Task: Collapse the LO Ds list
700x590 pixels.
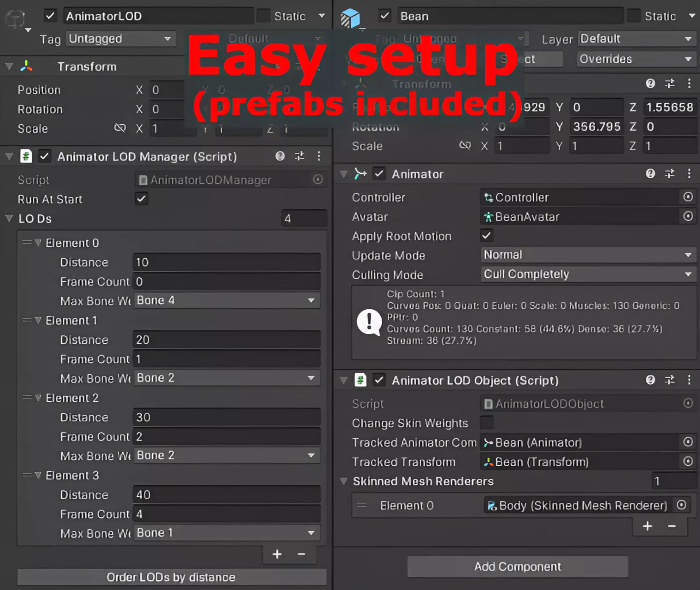Action: 9,219
